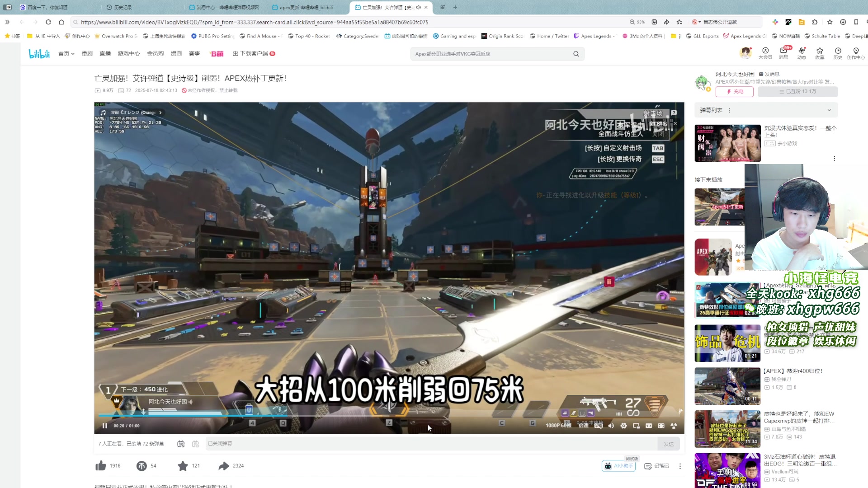This screenshot has width=868, height=488.
Task: Open 会员购 in navigation
Action: coord(155,54)
